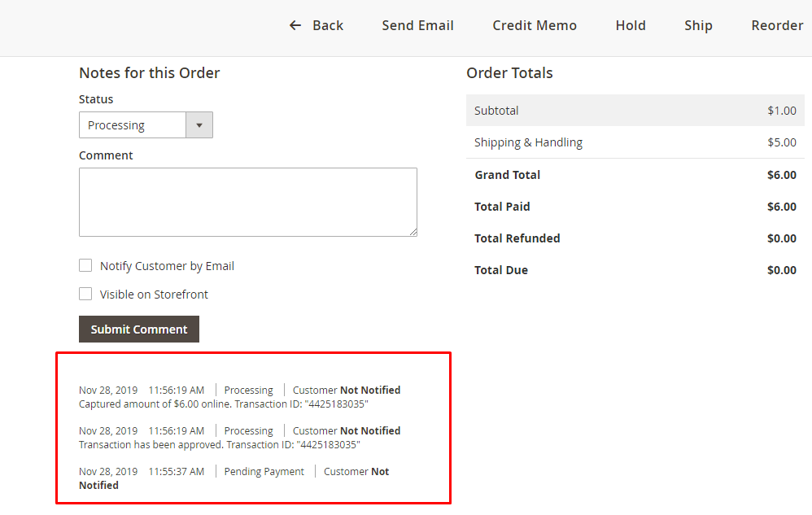Screen dimensions: 812x515
Task: Click the Comment box resize handle
Action: [413, 232]
